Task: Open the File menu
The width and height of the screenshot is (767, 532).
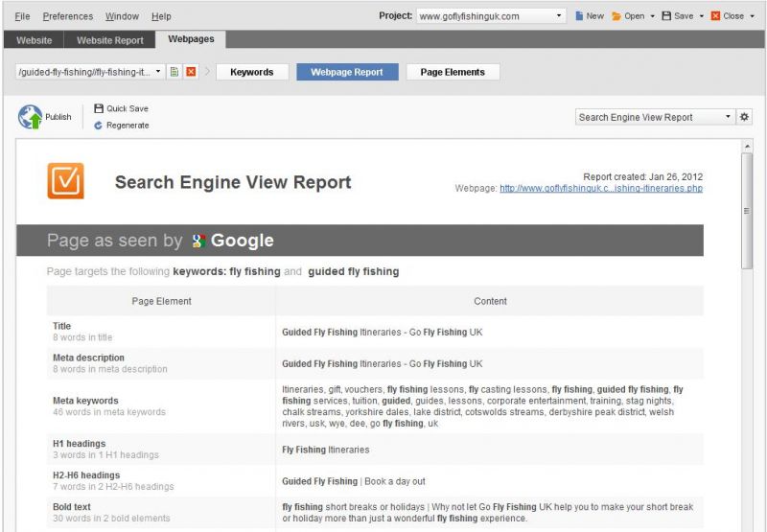Action: click(22, 16)
